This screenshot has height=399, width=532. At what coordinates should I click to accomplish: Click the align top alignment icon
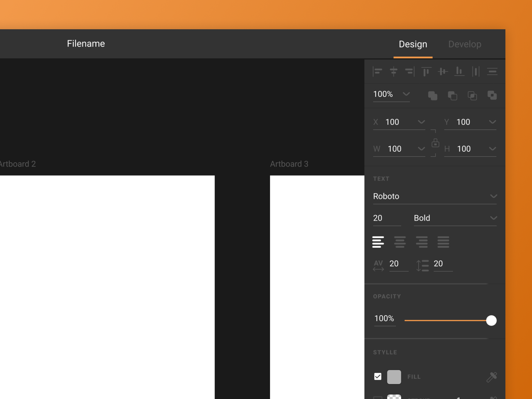point(426,71)
